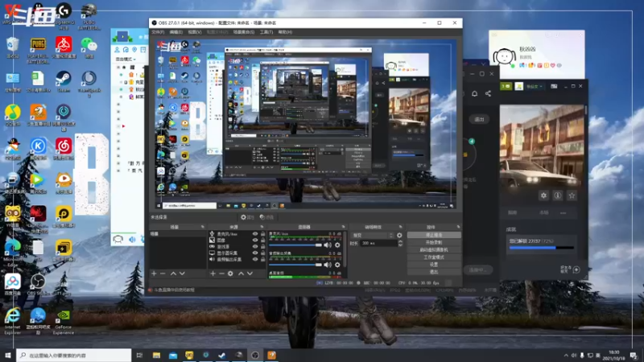The height and width of the screenshot is (362, 644).
Task: Move the selected source down
Action: [x=250, y=274]
